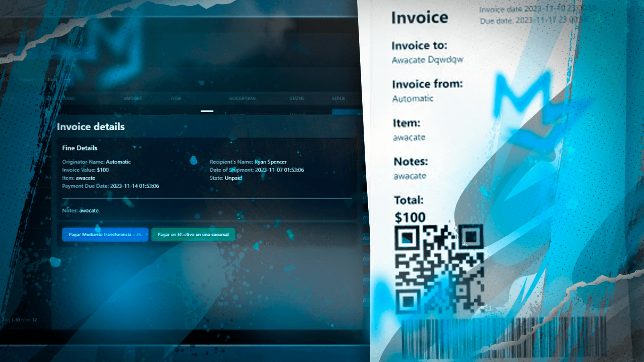This screenshot has height=362, width=644.
Task: Click the 'Date of Shipment' line
Action: 257,170
